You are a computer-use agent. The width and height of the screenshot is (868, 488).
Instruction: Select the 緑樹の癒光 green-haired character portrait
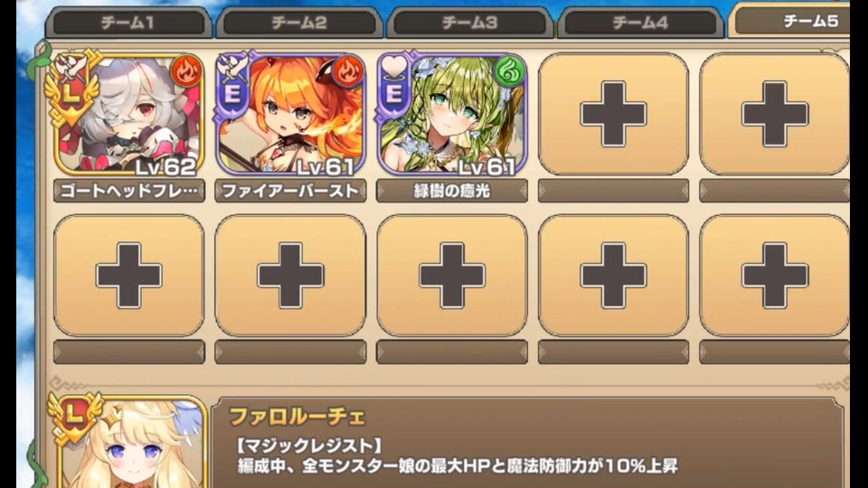(452, 114)
